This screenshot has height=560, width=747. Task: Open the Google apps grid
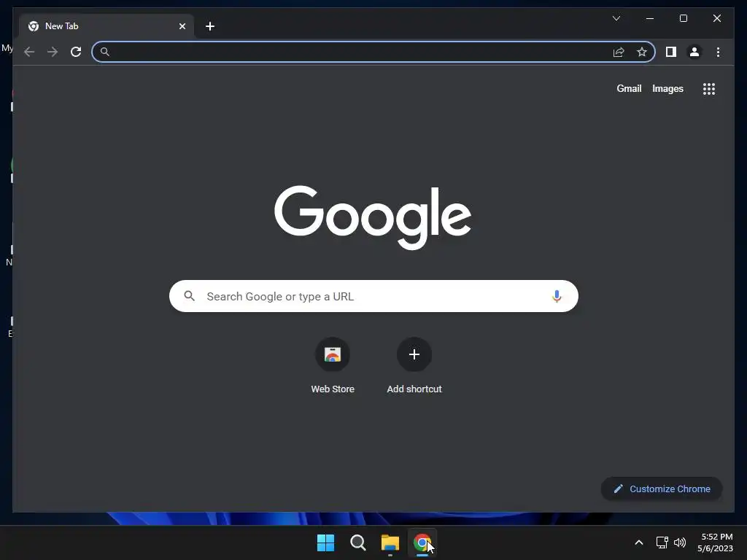[709, 89]
